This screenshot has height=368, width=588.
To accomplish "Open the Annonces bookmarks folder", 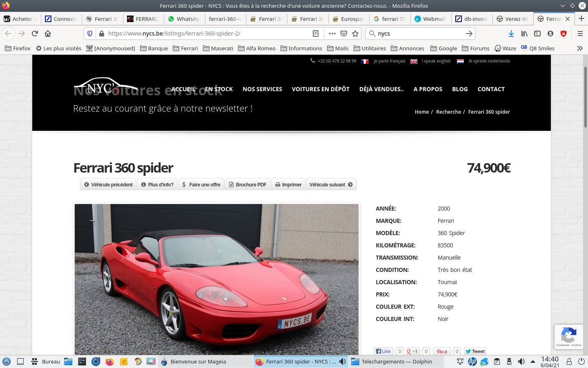I will pyautogui.click(x=408, y=48).
